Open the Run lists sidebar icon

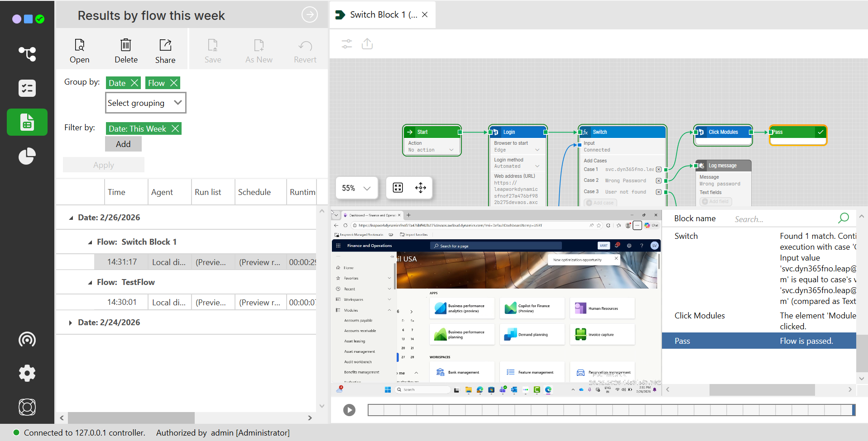(27, 88)
